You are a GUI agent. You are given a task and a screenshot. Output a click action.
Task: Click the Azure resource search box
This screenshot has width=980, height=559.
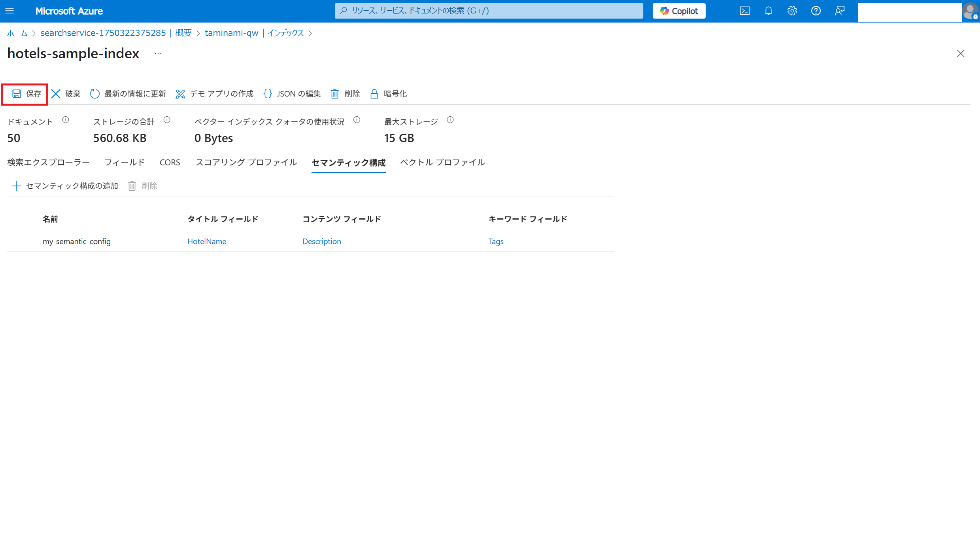click(488, 11)
